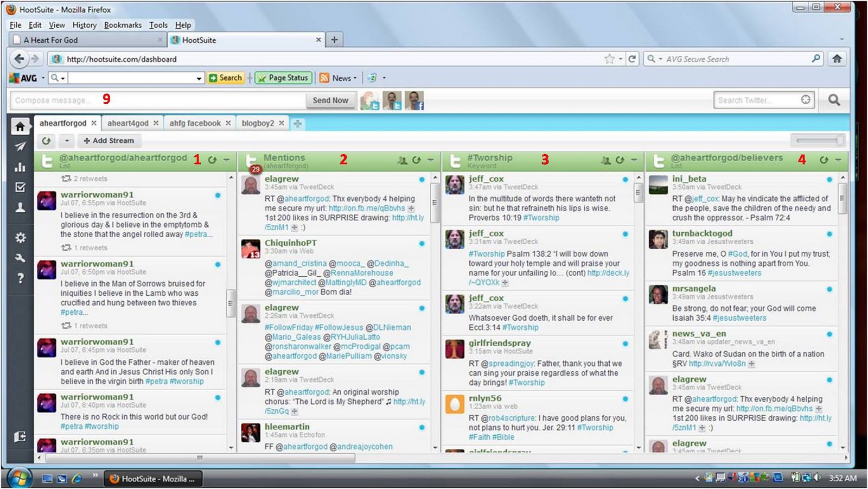Click the browser Home button
This screenshot has width=868, height=489.
pyautogui.click(x=837, y=59)
